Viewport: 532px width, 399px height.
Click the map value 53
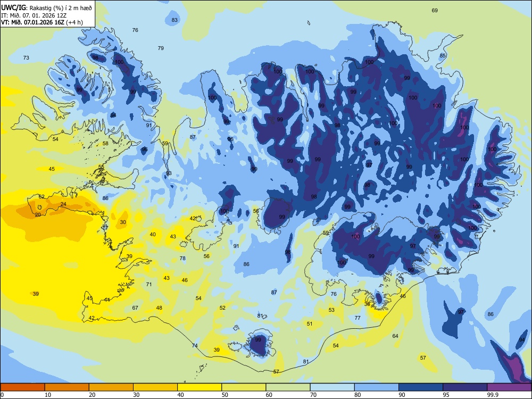click(331, 310)
